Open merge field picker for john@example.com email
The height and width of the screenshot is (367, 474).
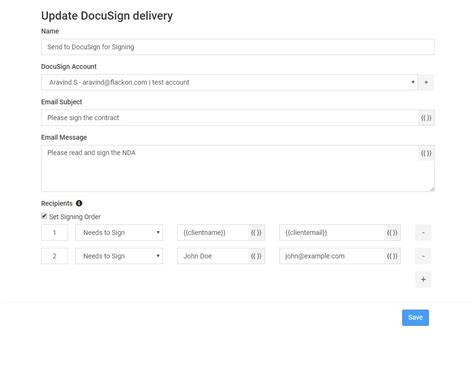click(392, 256)
